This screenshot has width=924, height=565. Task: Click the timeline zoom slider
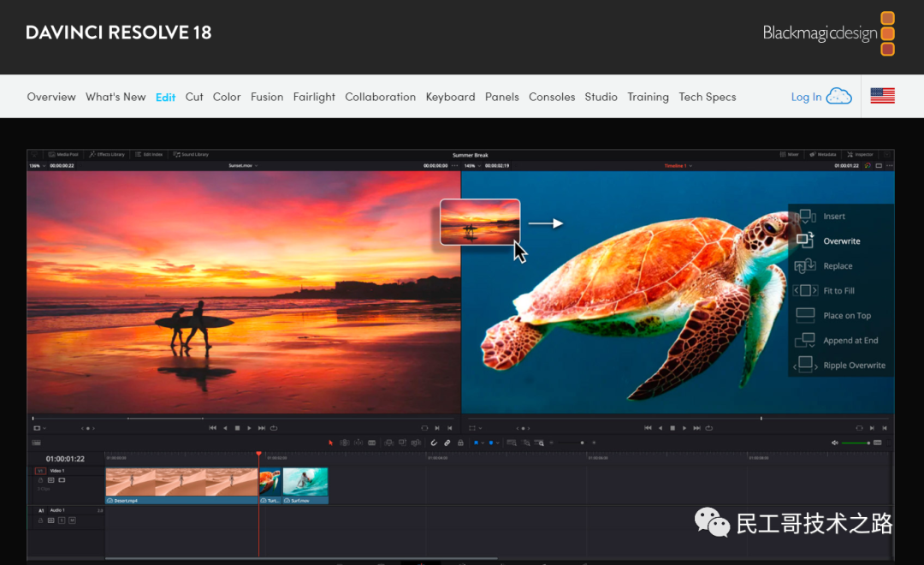pos(572,443)
